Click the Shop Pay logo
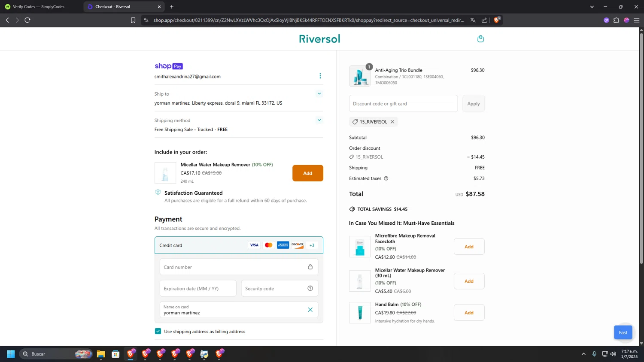Screen dimensions: 644x362 [x=169, y=66]
